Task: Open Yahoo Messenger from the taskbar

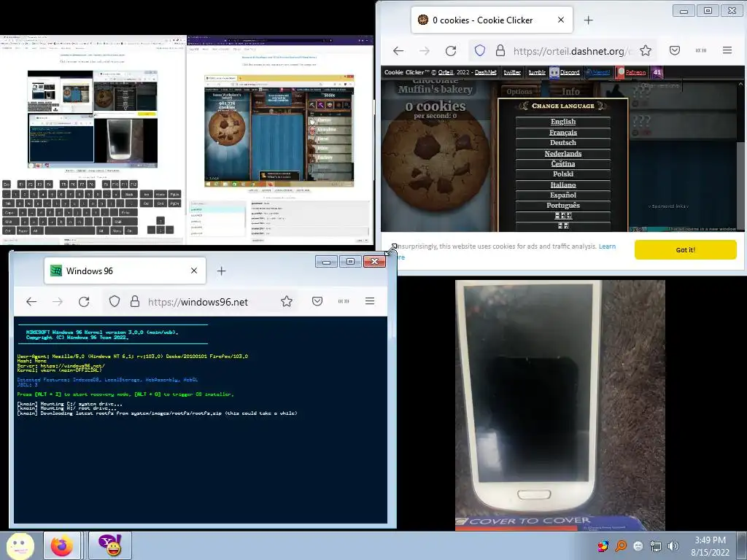Action: (109, 545)
